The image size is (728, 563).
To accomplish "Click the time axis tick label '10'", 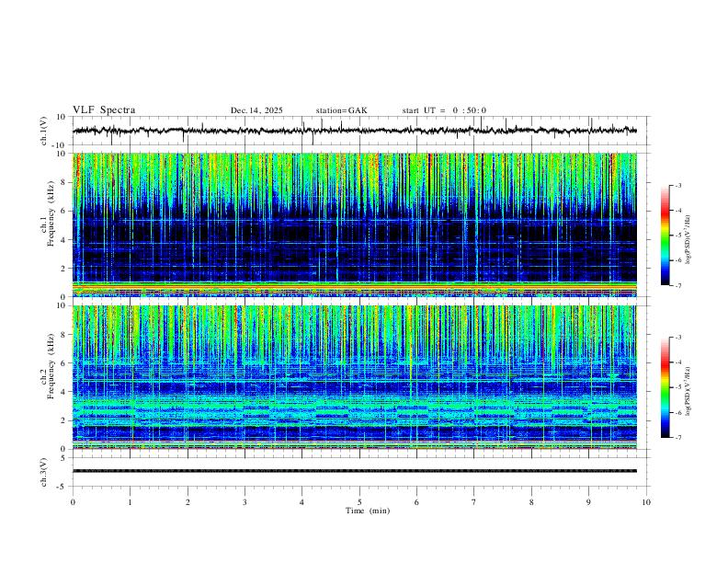I will click(x=646, y=502).
